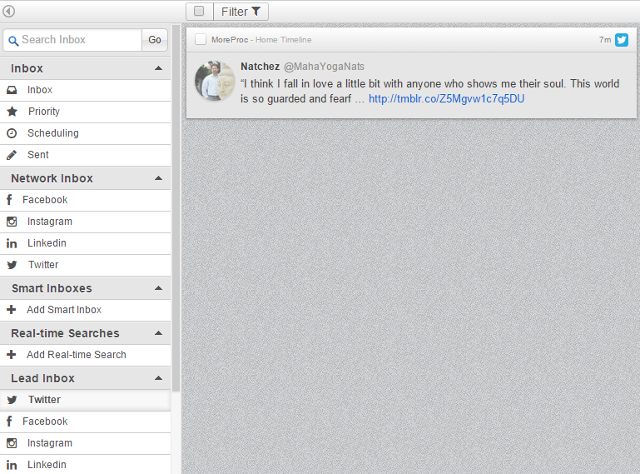
Task: Click the back arrow circle icon
Action: pyautogui.click(x=9, y=11)
